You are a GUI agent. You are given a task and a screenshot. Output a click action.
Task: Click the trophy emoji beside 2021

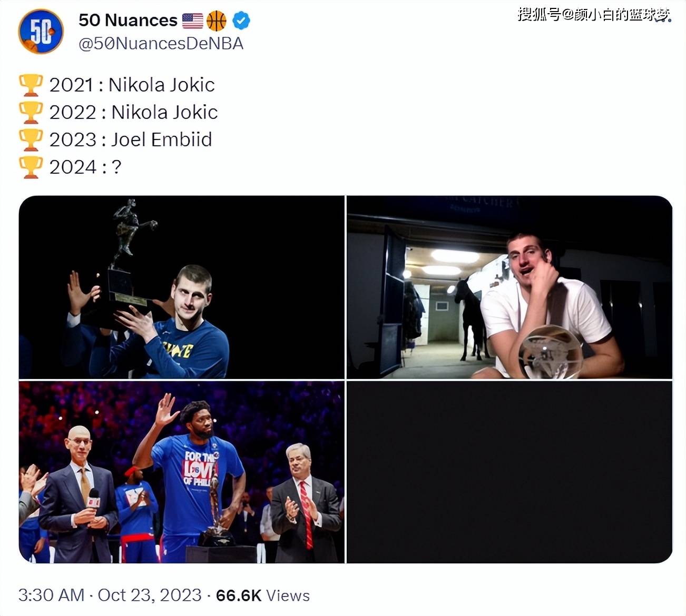[31, 85]
